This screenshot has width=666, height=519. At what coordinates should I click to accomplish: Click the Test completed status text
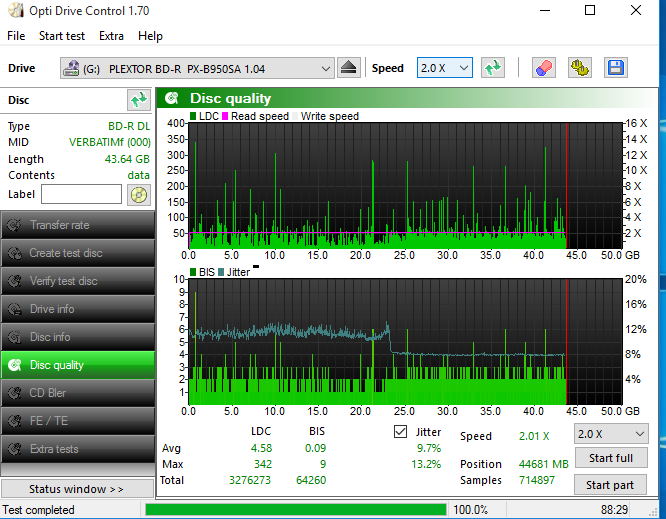(x=38, y=510)
